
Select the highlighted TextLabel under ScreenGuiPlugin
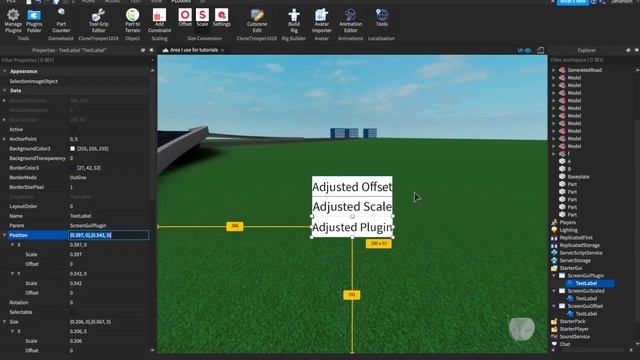coord(586,283)
